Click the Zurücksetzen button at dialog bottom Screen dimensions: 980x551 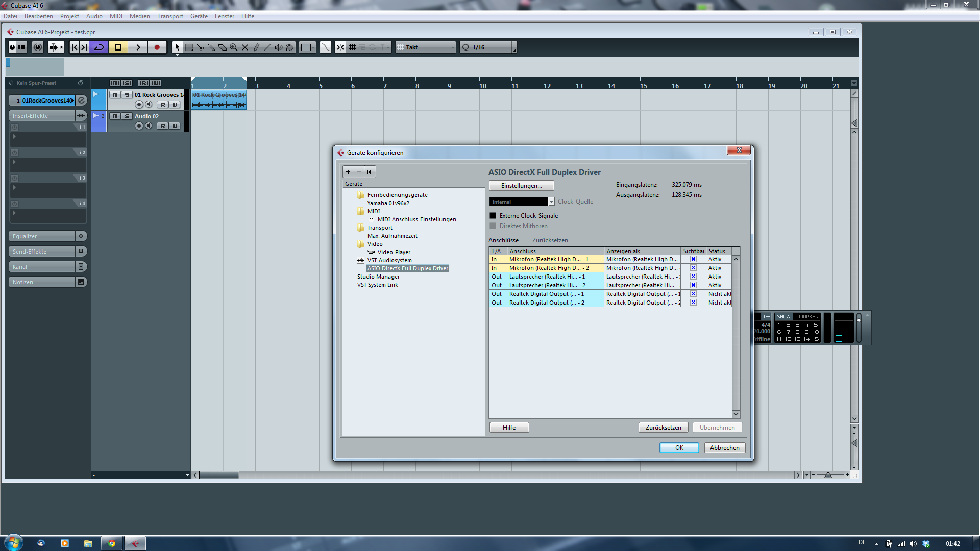coord(663,428)
